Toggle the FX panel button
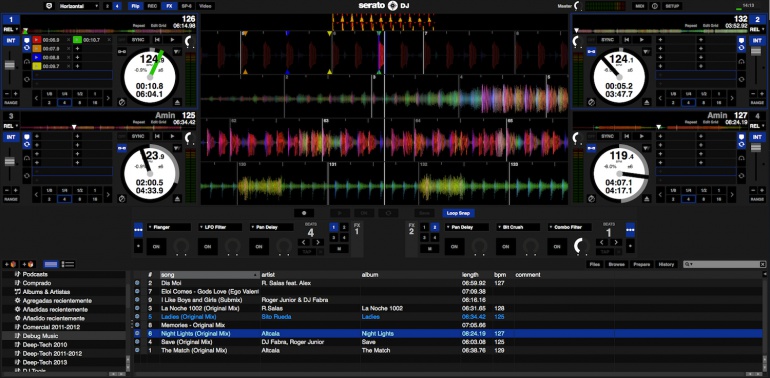 (x=169, y=6)
